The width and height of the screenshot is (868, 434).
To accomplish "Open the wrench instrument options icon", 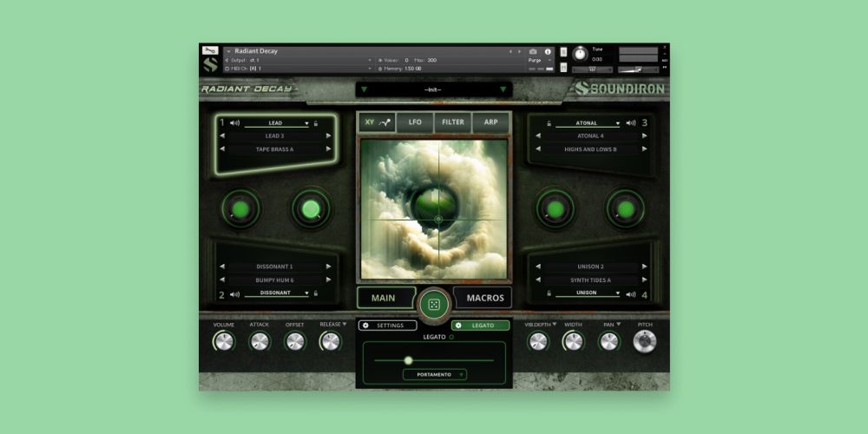I will (x=210, y=50).
